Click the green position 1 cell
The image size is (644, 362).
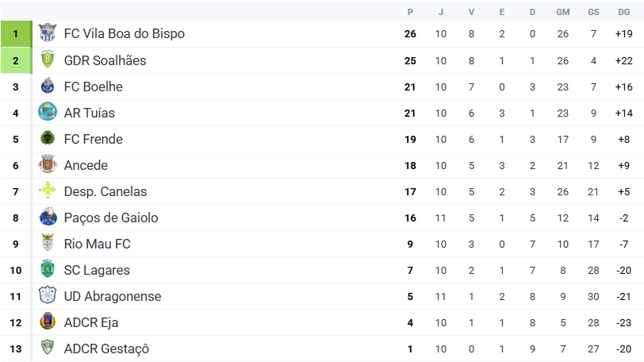(15, 34)
